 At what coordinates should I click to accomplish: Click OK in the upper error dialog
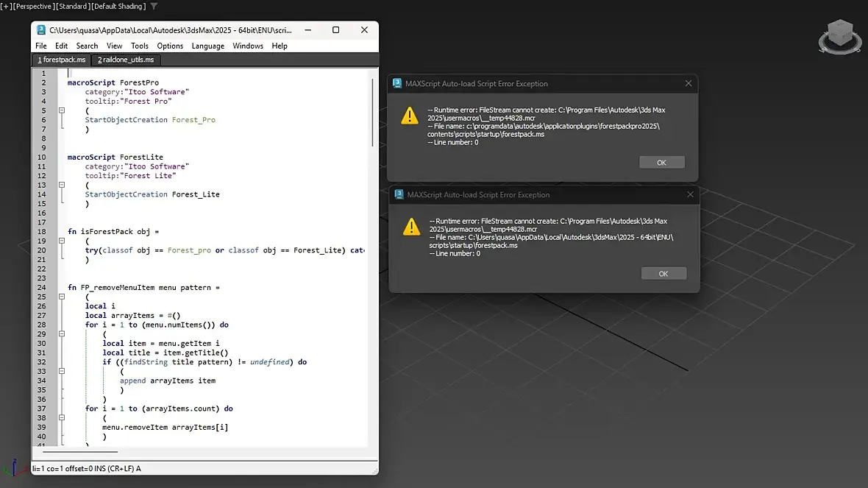pos(661,162)
